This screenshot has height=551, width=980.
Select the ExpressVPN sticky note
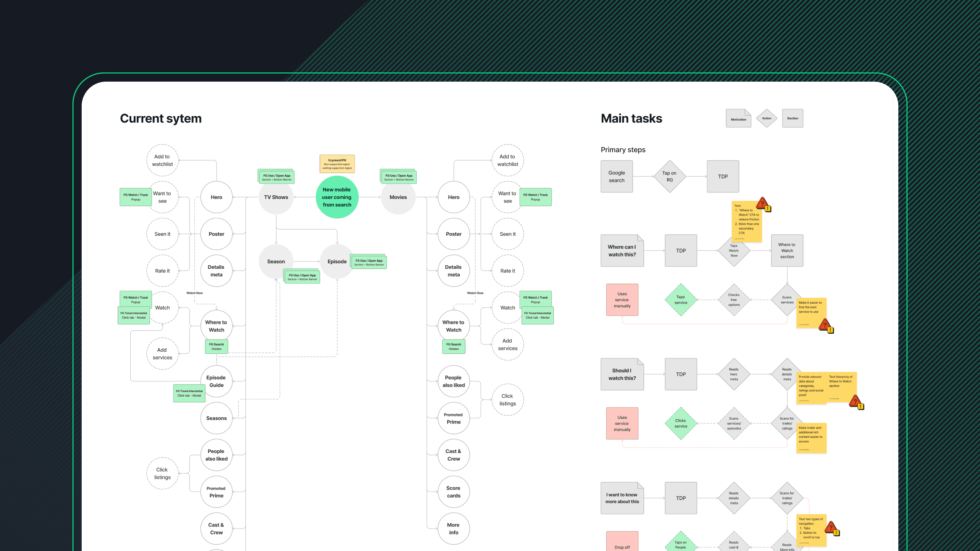pos(337,164)
